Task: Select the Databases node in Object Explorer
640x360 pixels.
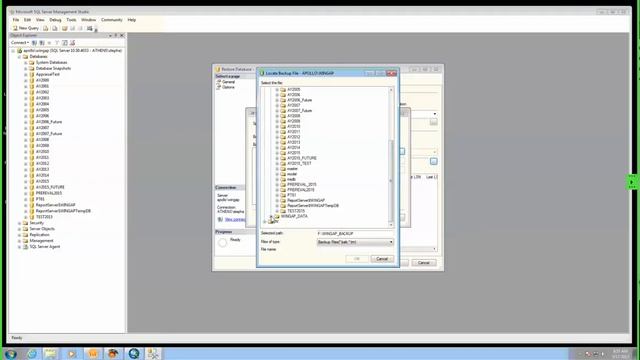Action: [38, 56]
